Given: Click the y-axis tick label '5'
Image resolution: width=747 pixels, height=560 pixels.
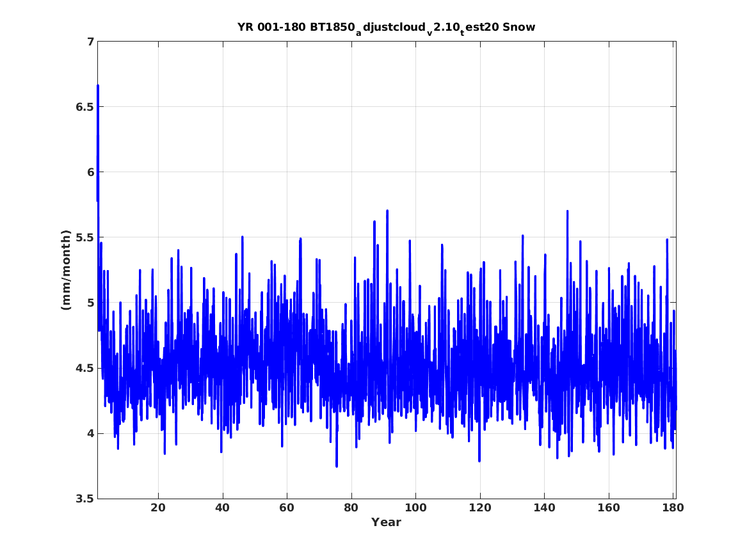Looking at the screenshot, I should [x=90, y=303].
